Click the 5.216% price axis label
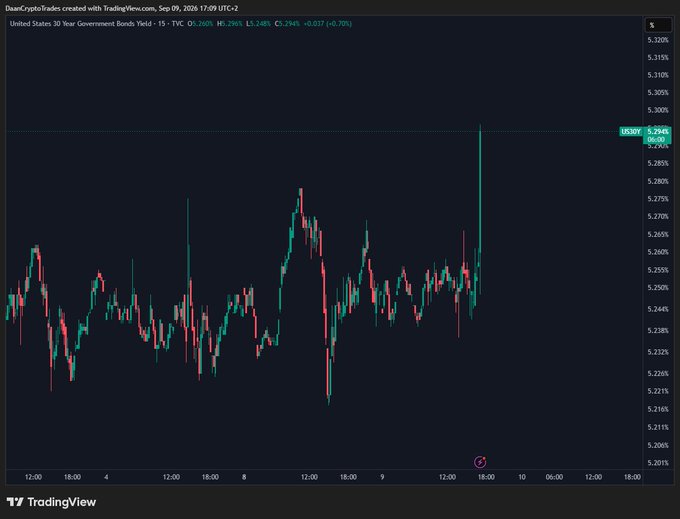The width and height of the screenshot is (680, 519). (x=658, y=409)
